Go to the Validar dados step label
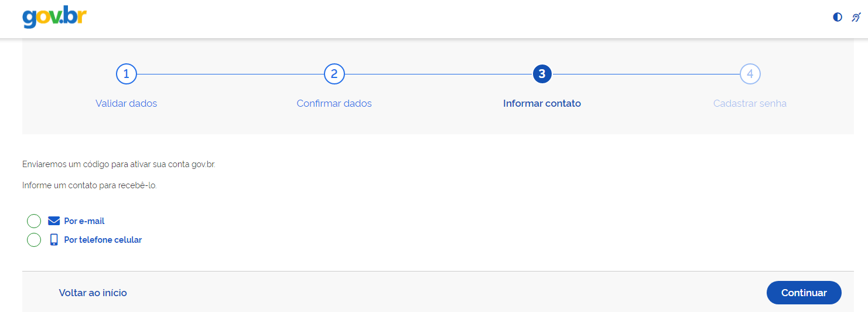The width and height of the screenshot is (868, 312). pos(127,103)
